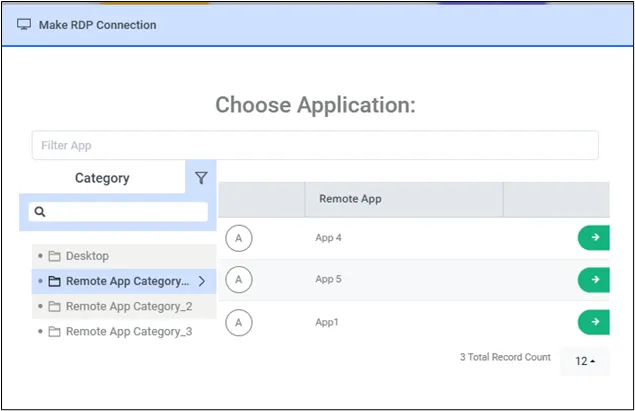Open the page size dropdown showing 12
Image resolution: width=635 pixels, height=411 pixels.
(585, 361)
